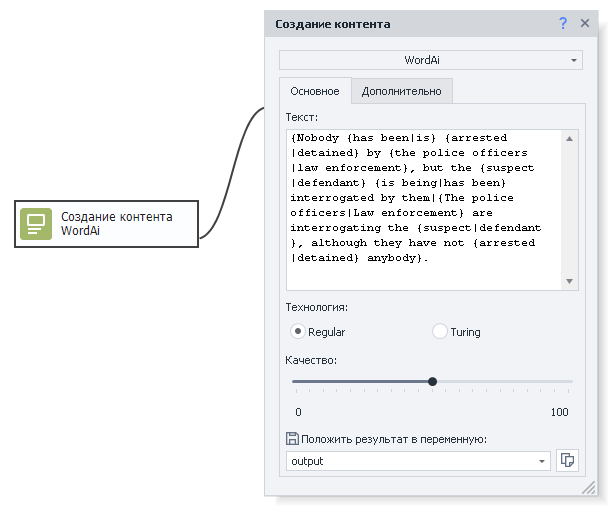Switch to the Основное tab
616x520 pixels.
click(315, 91)
